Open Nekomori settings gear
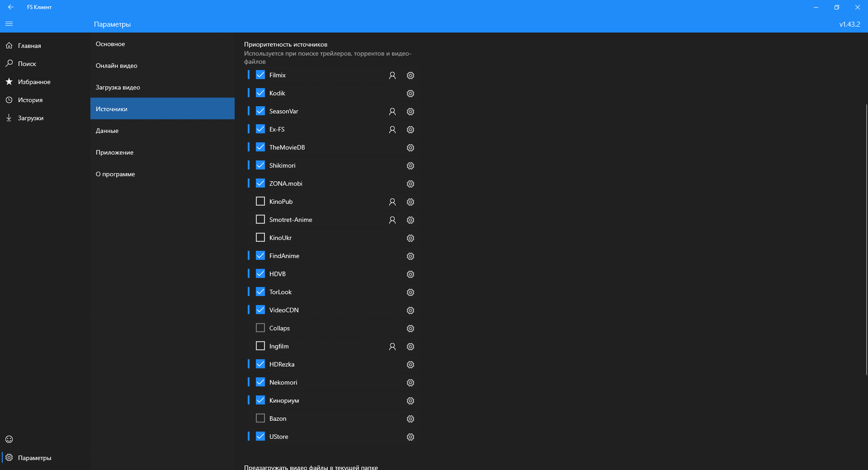 tap(410, 383)
